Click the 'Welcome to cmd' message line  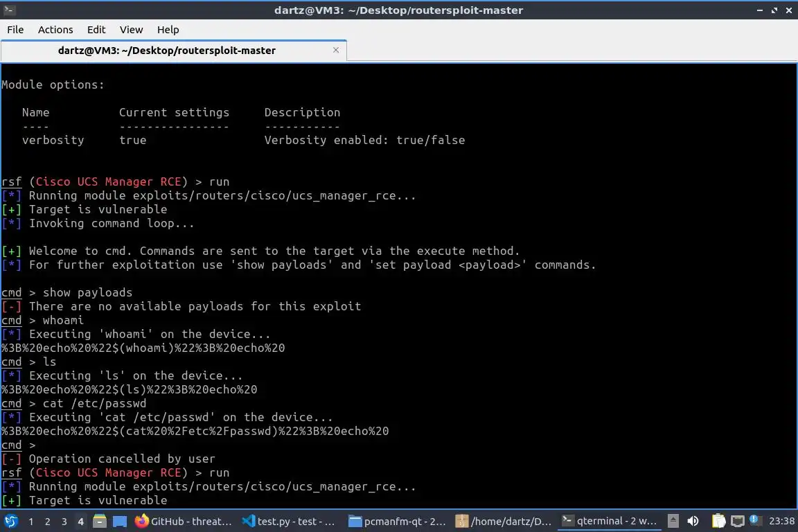point(260,251)
